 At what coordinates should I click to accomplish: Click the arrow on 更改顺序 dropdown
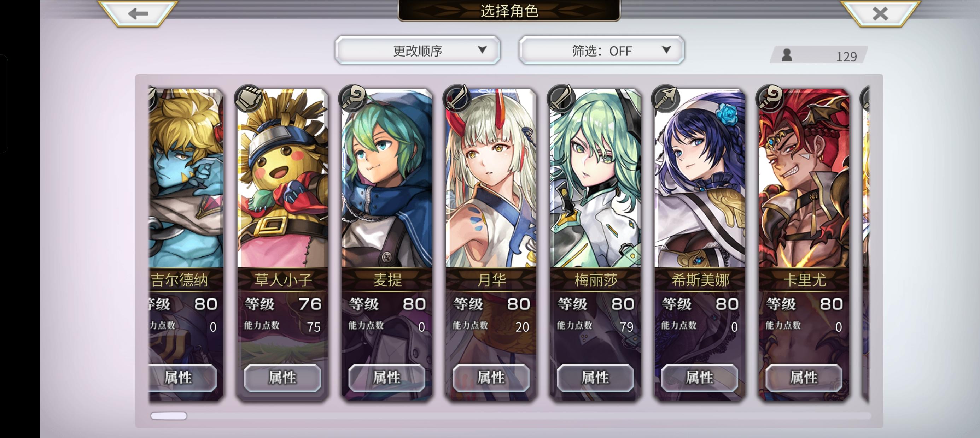(x=482, y=50)
